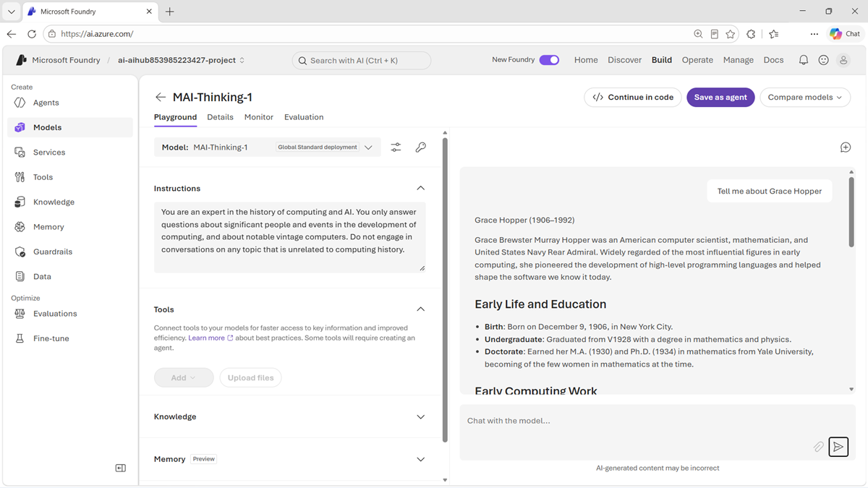
Task: Click the key icon next to the model selector
Action: coord(421,147)
